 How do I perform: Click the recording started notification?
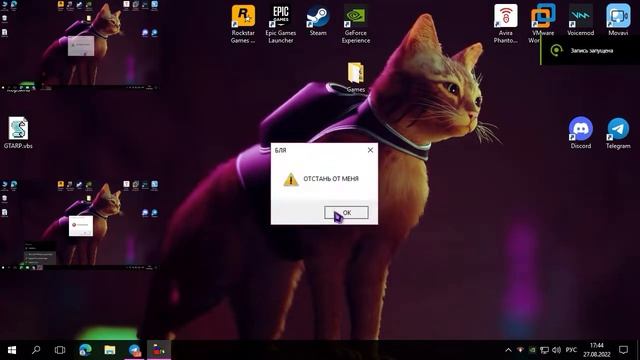tap(590, 51)
